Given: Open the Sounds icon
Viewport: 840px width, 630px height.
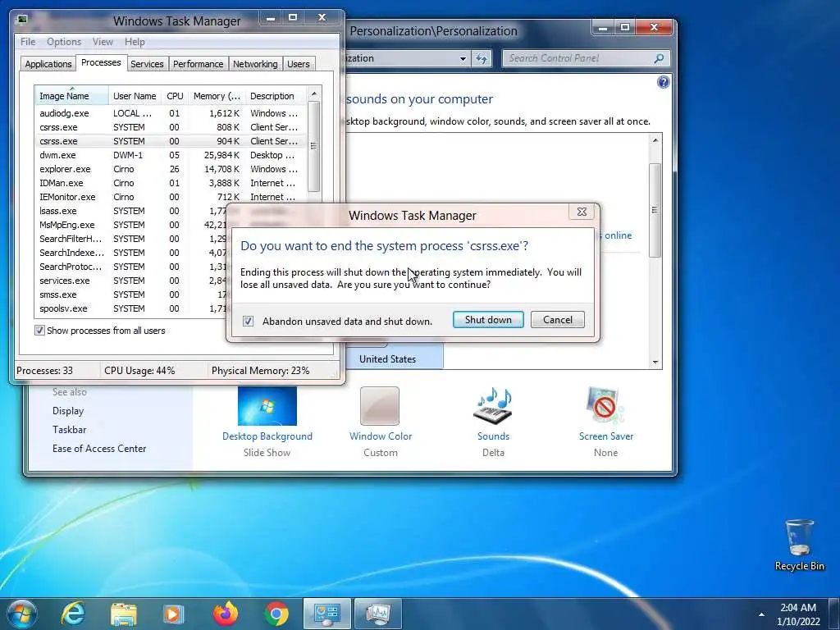Looking at the screenshot, I should (493, 406).
